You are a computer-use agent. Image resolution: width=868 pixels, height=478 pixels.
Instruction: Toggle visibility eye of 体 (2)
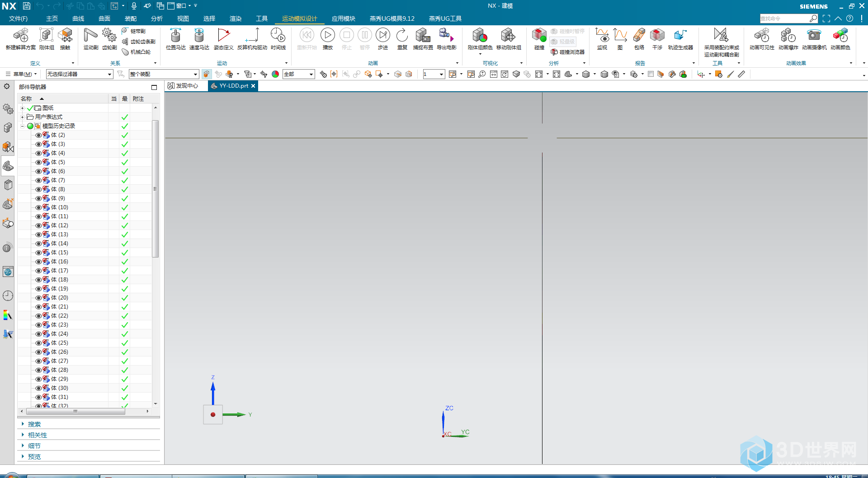pyautogui.click(x=38, y=135)
